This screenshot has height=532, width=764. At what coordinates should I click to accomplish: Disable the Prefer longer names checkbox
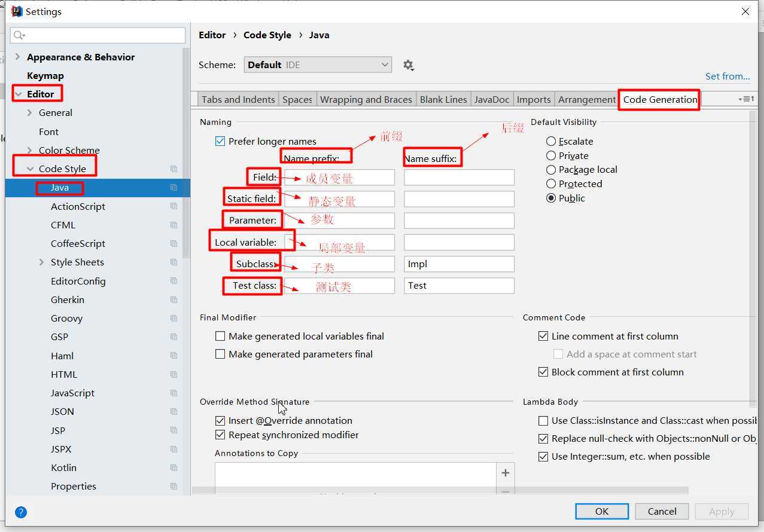(220, 142)
